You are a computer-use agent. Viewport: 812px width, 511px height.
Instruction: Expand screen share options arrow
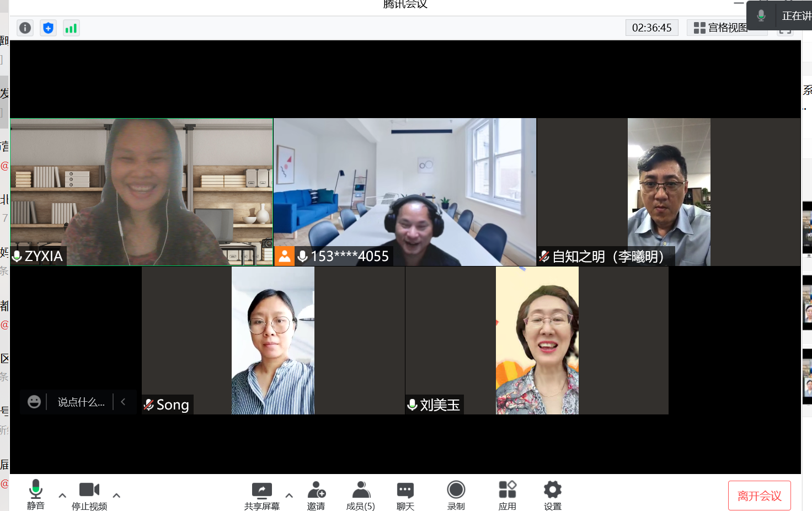click(x=289, y=496)
